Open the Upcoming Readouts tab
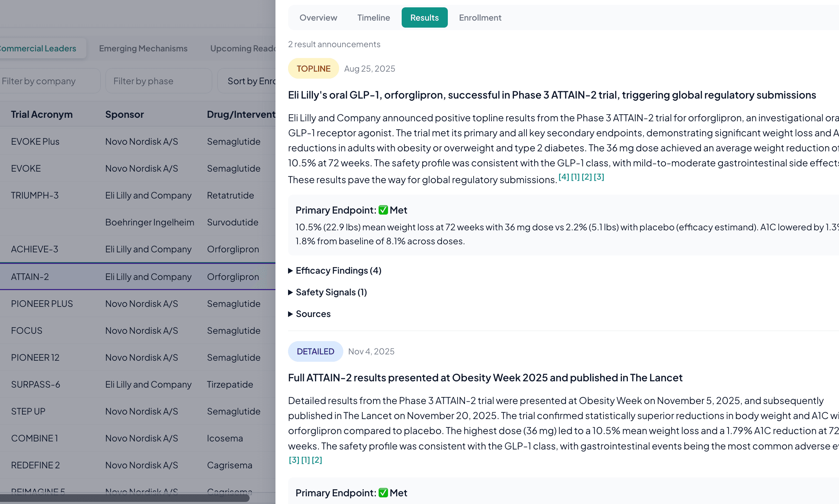The height and width of the screenshot is (504, 839). [x=243, y=48]
